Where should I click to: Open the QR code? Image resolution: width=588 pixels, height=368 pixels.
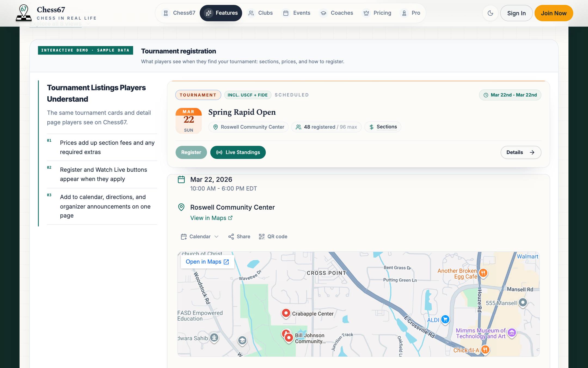(273, 237)
